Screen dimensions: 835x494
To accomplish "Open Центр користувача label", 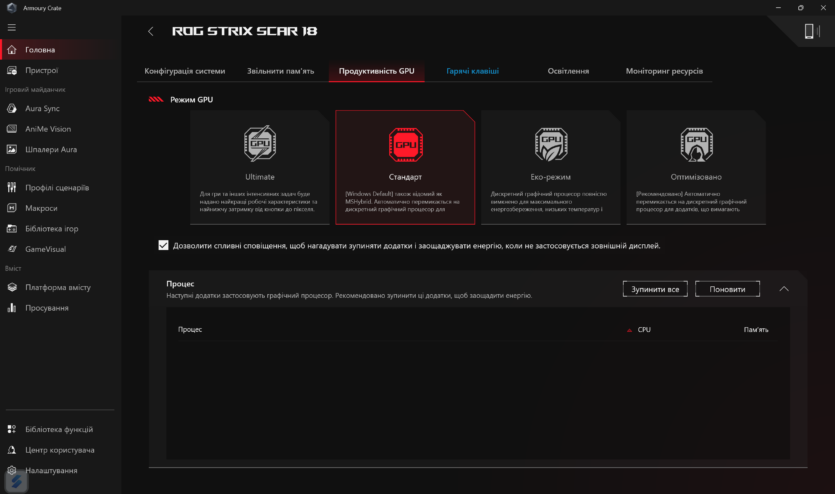I will (60, 450).
